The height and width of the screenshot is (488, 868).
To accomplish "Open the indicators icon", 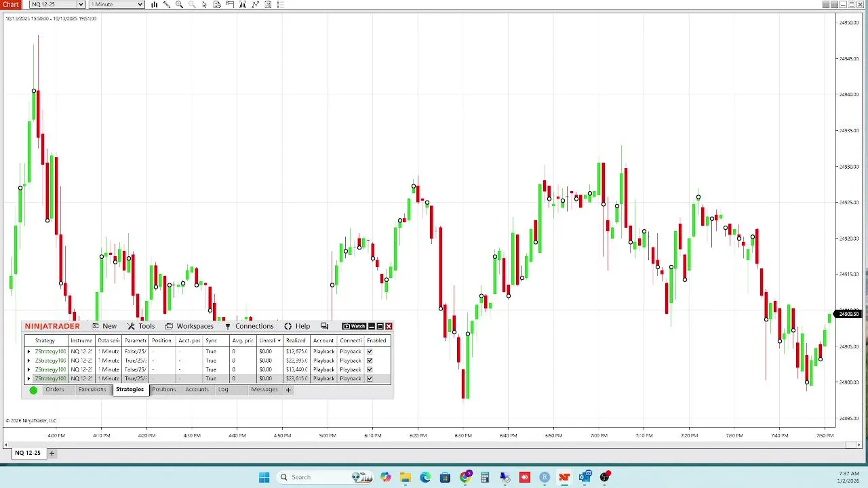I will pyautogui.click(x=243, y=5).
